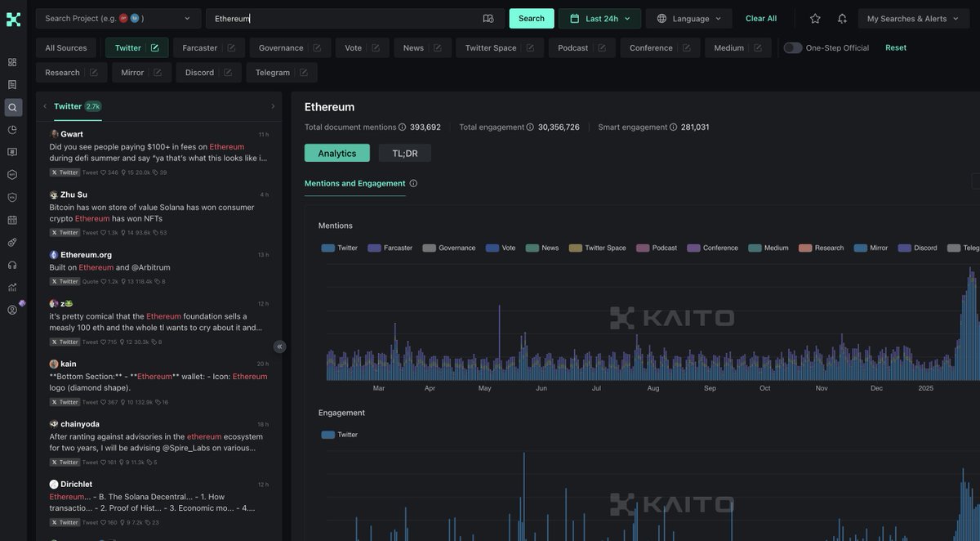Click the Medium color swatch in legend
Viewport: 980px width, 541px height.
click(x=755, y=248)
